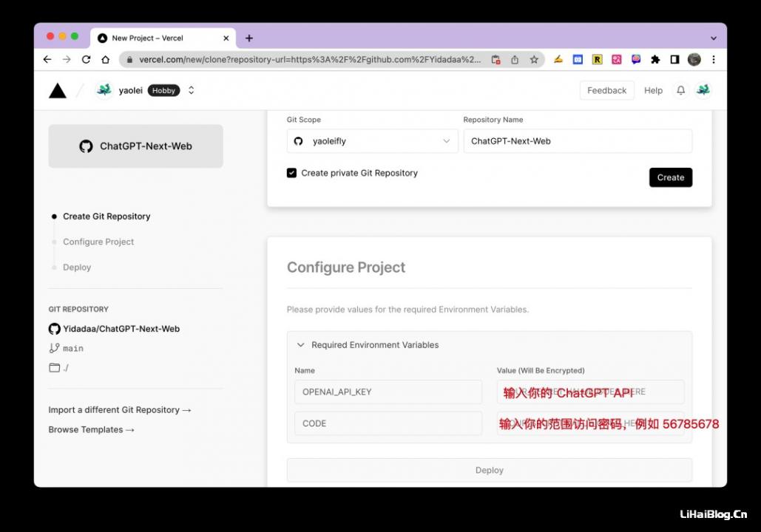Image resolution: width=761 pixels, height=532 pixels.
Task: Open the Extensions puzzle icon
Action: [x=655, y=59]
